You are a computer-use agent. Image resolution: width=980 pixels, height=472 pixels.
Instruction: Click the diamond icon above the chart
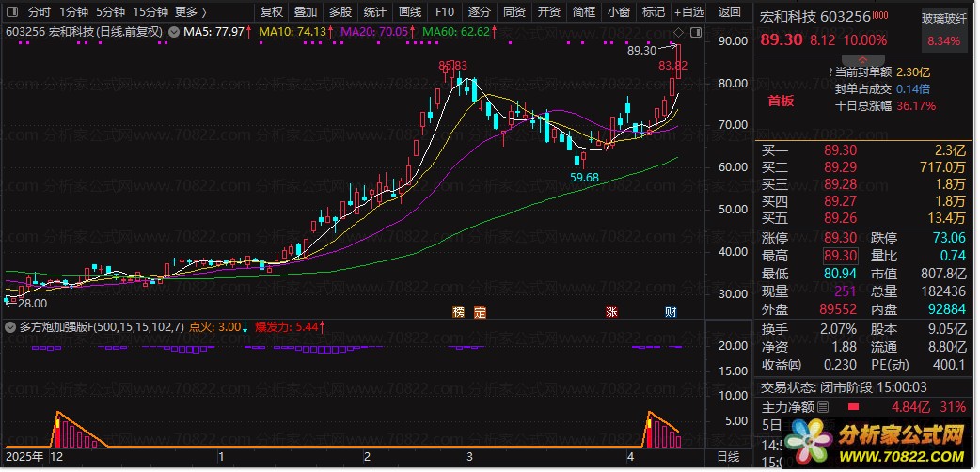(x=679, y=31)
